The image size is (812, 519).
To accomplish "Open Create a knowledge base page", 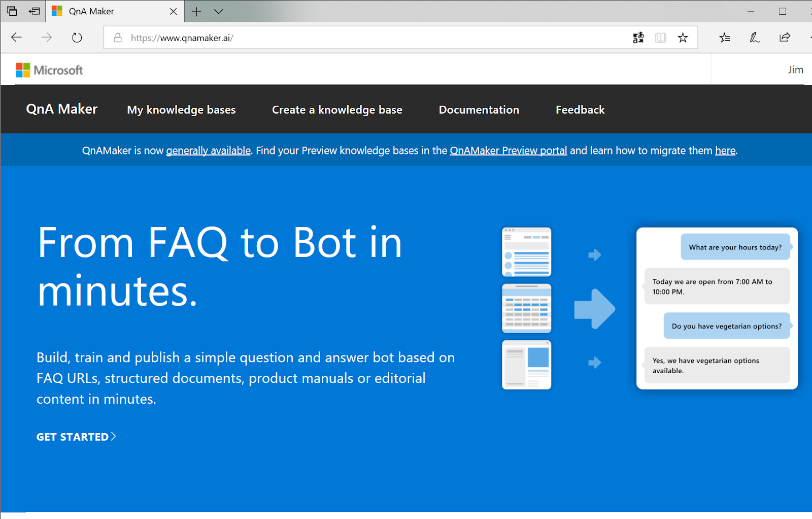I will click(337, 110).
